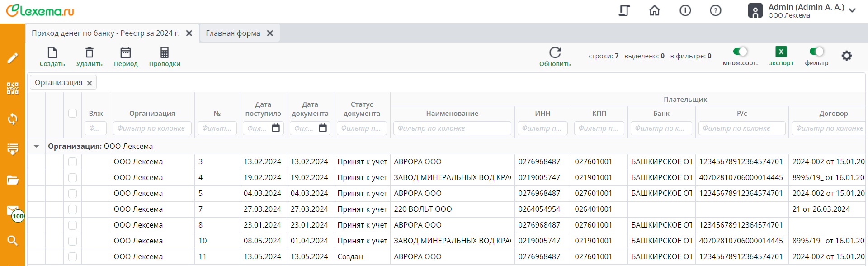
Task: Open date picker in Дата поступило filter
Action: (x=276, y=128)
